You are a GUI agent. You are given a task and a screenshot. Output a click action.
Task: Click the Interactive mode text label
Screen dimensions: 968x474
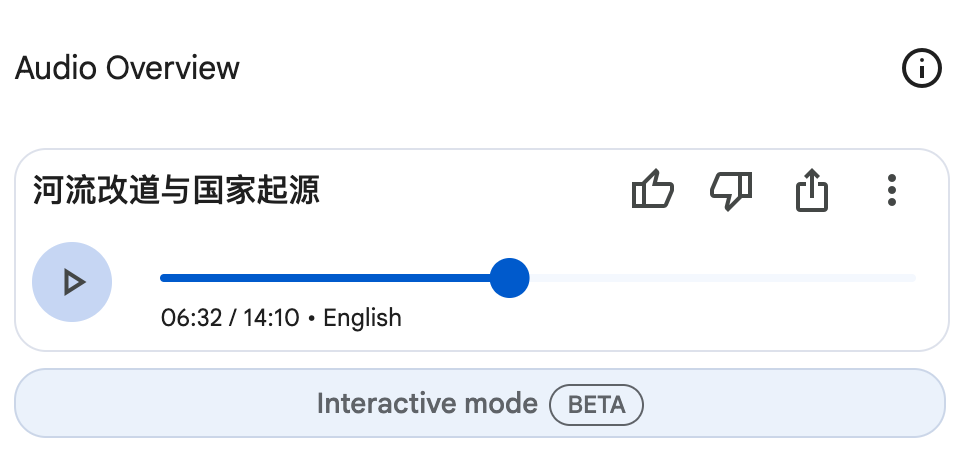pyautogui.click(x=427, y=404)
